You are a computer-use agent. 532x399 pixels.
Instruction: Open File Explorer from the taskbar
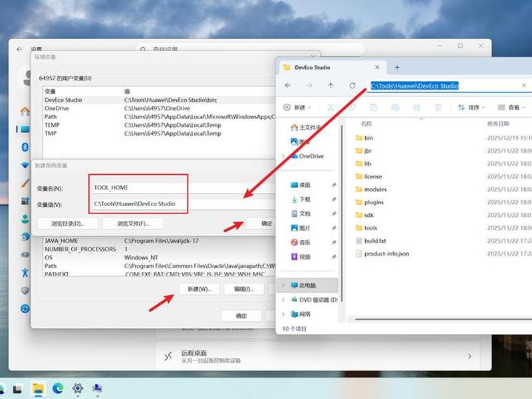(38, 388)
